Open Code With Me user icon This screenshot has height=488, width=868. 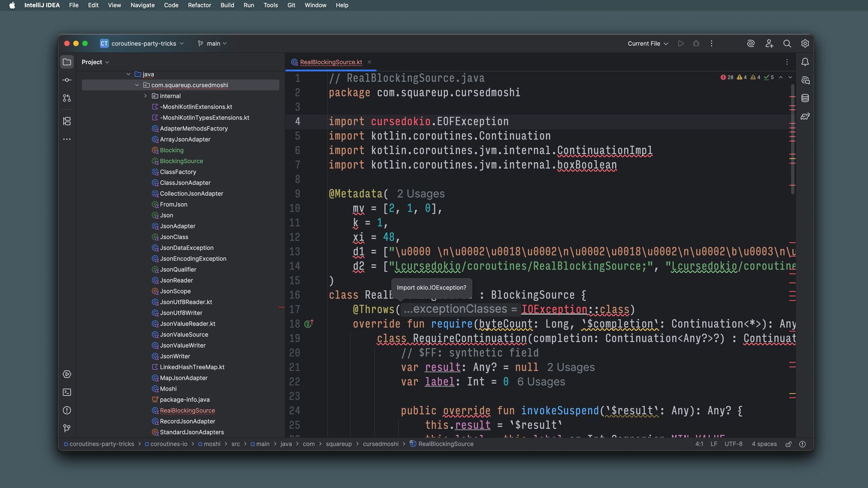(769, 43)
